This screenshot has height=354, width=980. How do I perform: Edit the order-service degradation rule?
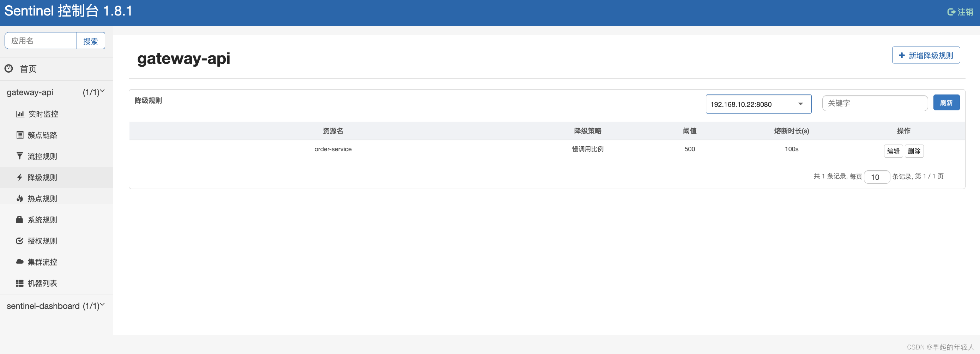tap(893, 151)
